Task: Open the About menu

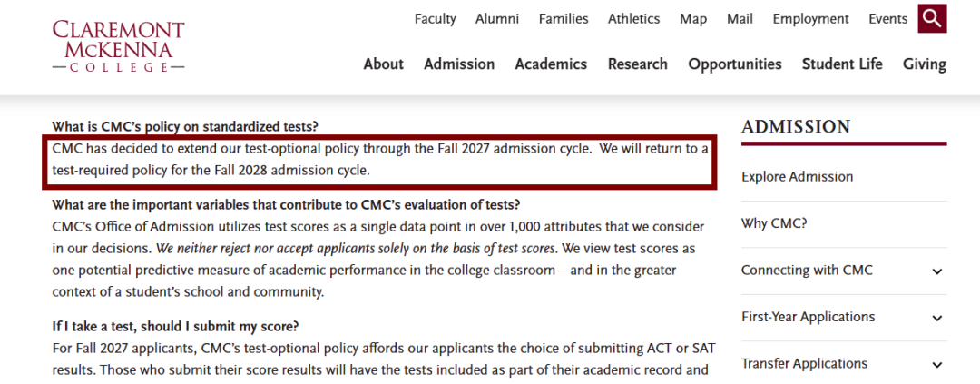Action: [x=384, y=64]
